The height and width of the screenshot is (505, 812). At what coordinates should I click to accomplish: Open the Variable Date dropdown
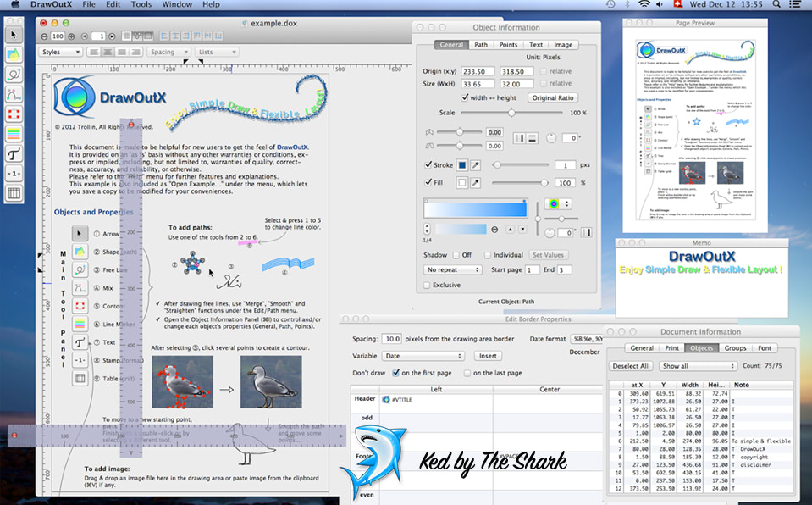coord(423,356)
